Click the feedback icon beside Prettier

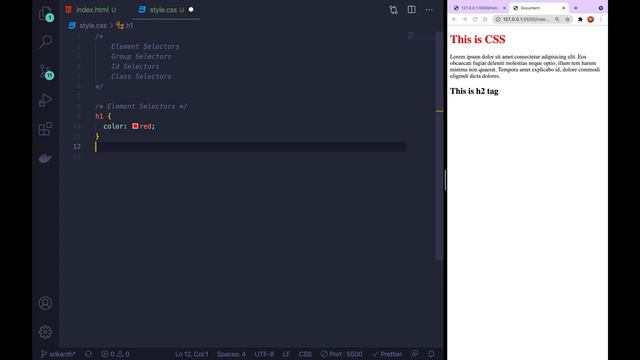click(x=415, y=354)
